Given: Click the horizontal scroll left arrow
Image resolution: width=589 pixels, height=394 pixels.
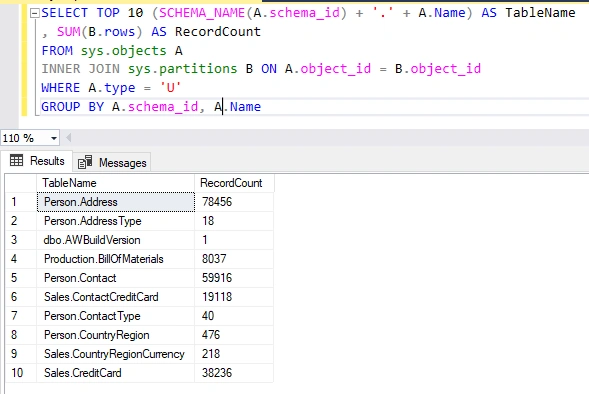Looking at the screenshot, I should (x=68, y=138).
